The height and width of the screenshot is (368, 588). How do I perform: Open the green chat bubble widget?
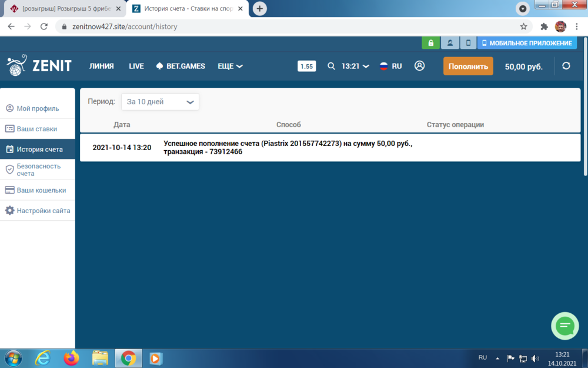point(564,326)
